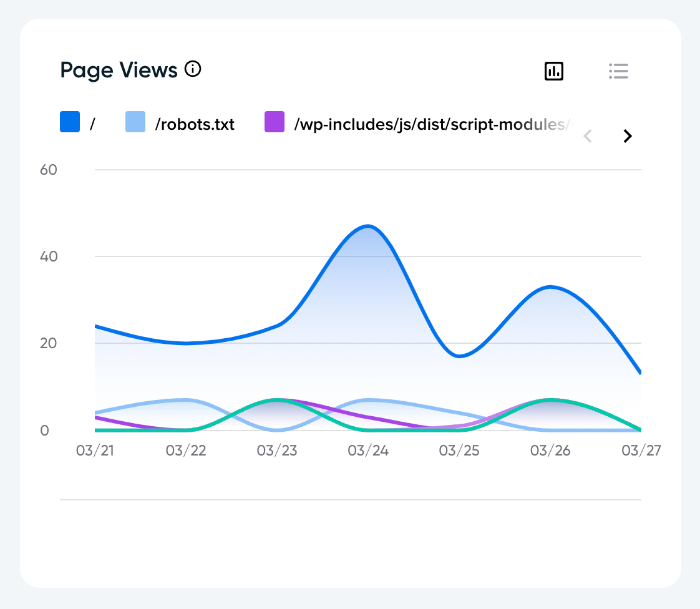Click the /robots.txt legend label
Screen dimensions: 700x609
(195, 124)
